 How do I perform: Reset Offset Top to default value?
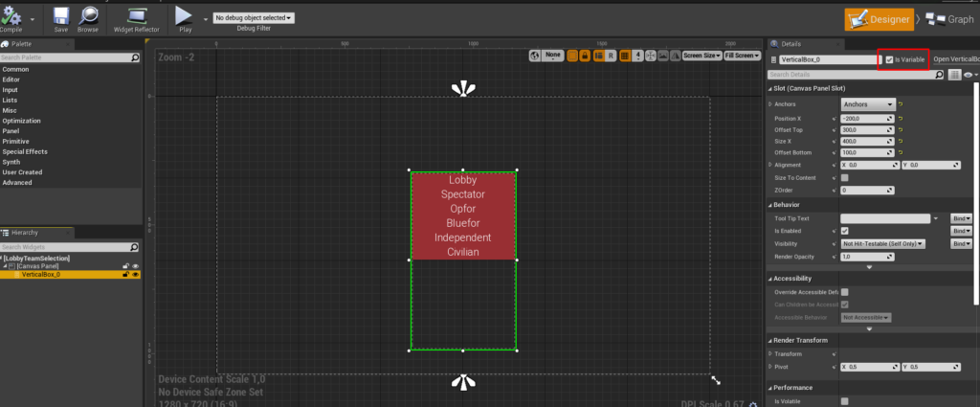901,130
